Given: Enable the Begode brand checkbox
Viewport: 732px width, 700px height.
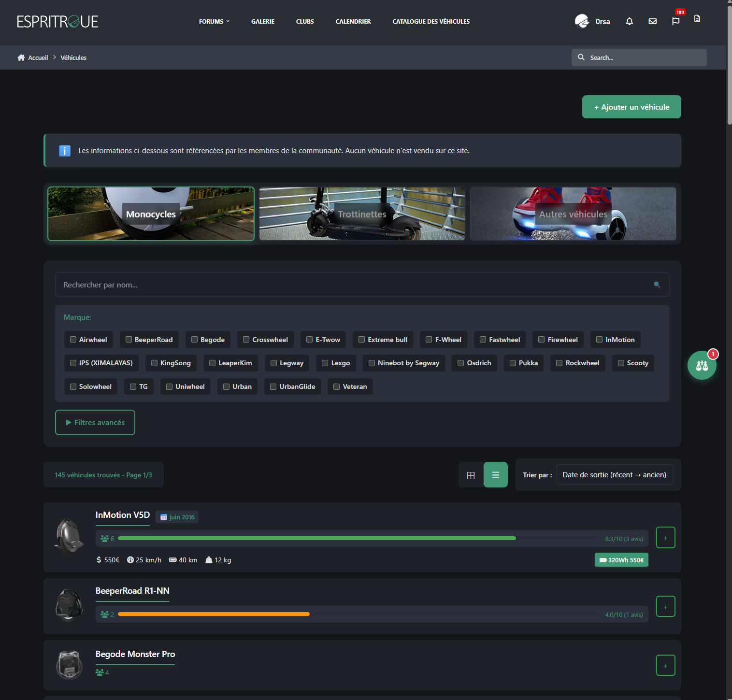Looking at the screenshot, I should point(195,340).
